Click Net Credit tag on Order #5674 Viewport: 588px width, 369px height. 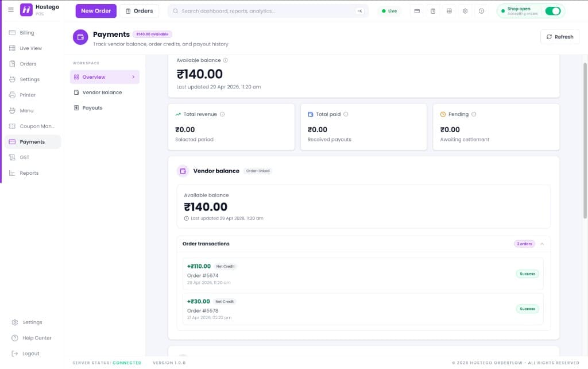pos(225,267)
